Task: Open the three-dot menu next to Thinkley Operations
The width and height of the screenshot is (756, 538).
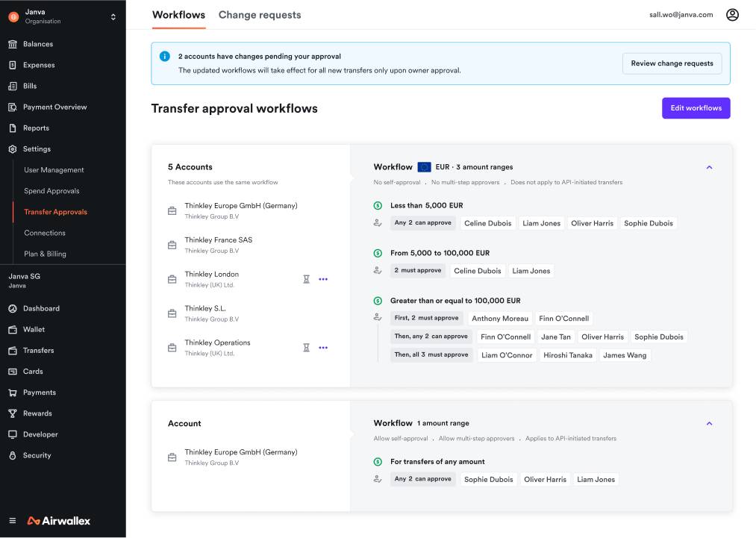Action: 323,347
